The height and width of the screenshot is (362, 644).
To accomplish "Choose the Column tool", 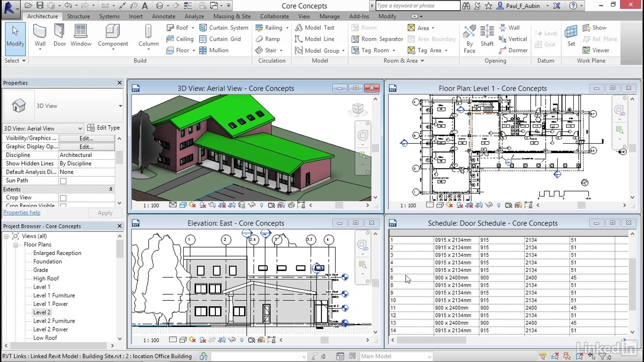I will pyautogui.click(x=148, y=36).
